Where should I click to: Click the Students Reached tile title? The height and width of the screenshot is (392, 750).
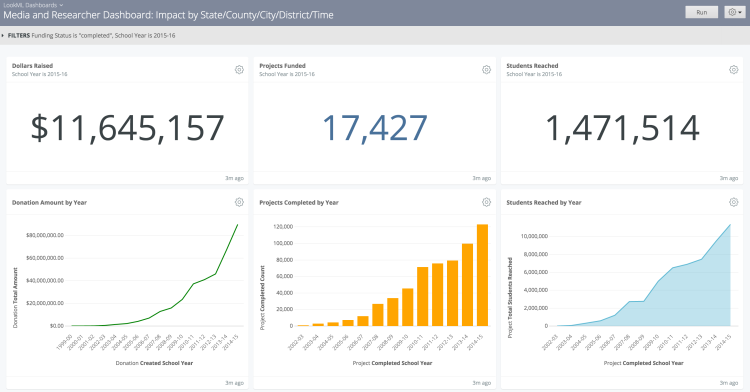click(532, 66)
